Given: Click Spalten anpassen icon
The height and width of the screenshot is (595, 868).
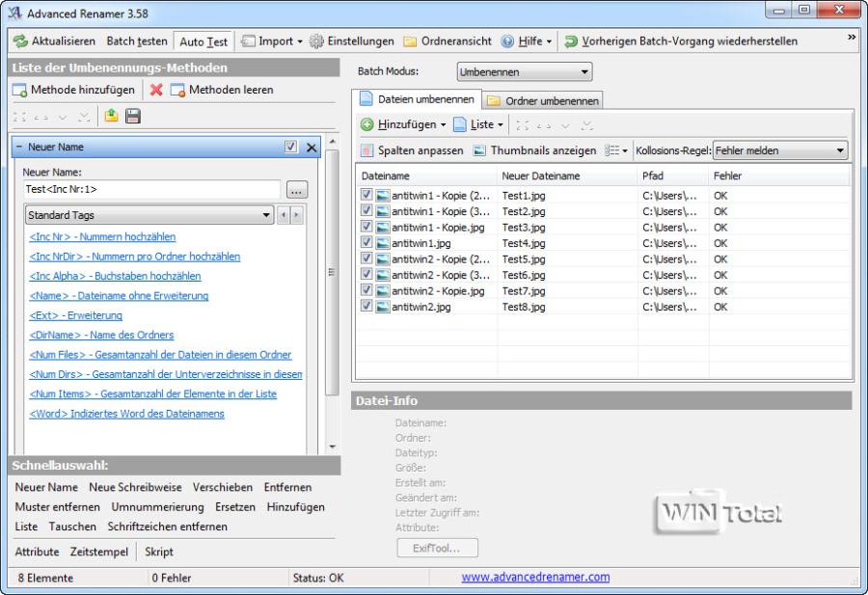Looking at the screenshot, I should pos(367,150).
